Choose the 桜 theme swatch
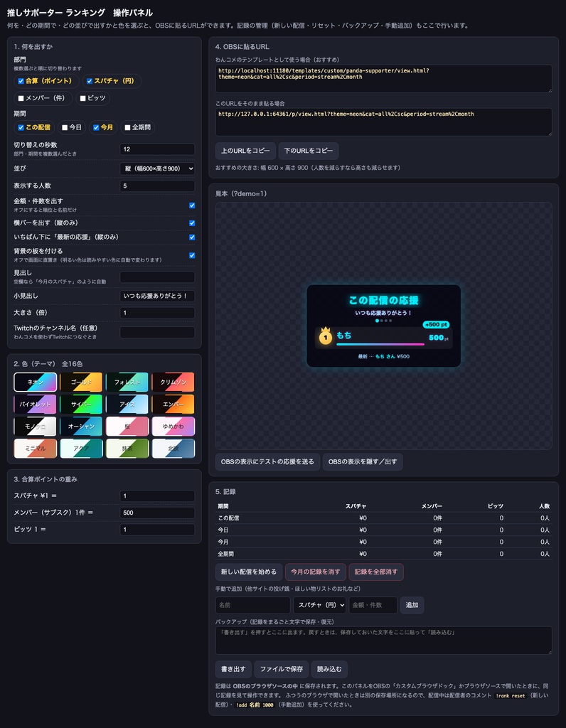566x728 pixels. pos(127,427)
